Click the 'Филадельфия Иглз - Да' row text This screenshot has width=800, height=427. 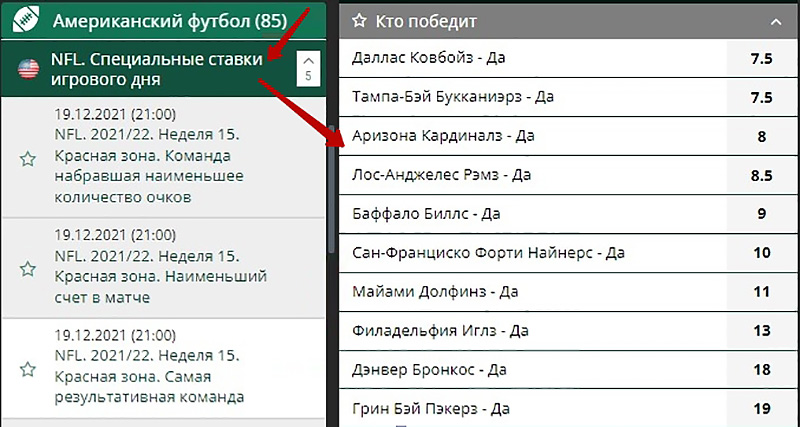click(440, 331)
